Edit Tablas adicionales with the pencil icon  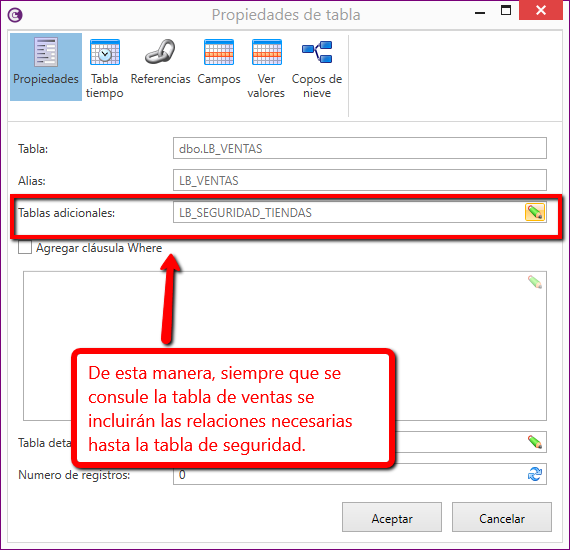(x=535, y=212)
